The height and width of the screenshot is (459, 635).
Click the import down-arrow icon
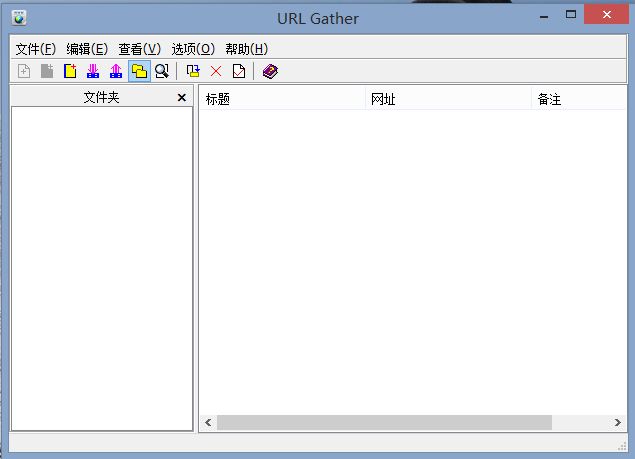(93, 72)
